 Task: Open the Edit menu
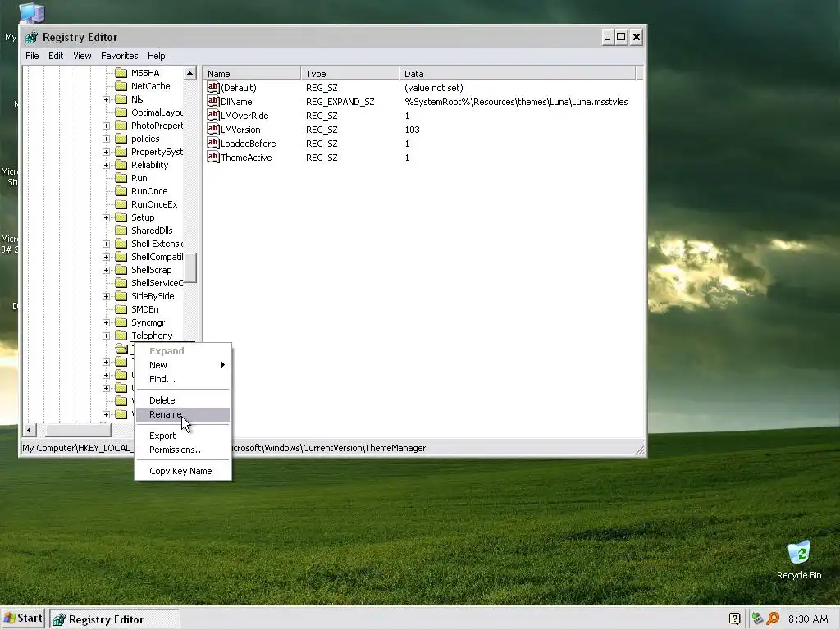(56, 56)
